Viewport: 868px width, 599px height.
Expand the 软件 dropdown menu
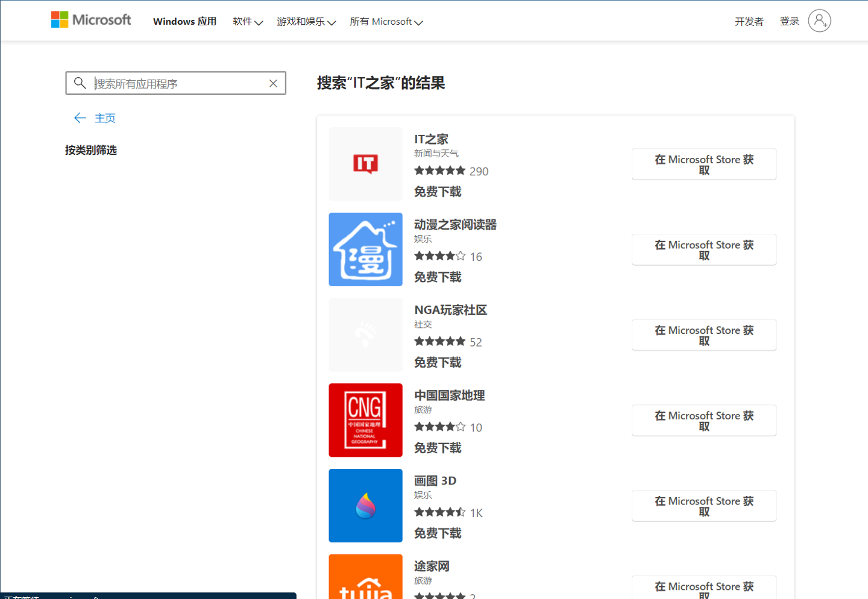[x=248, y=22]
